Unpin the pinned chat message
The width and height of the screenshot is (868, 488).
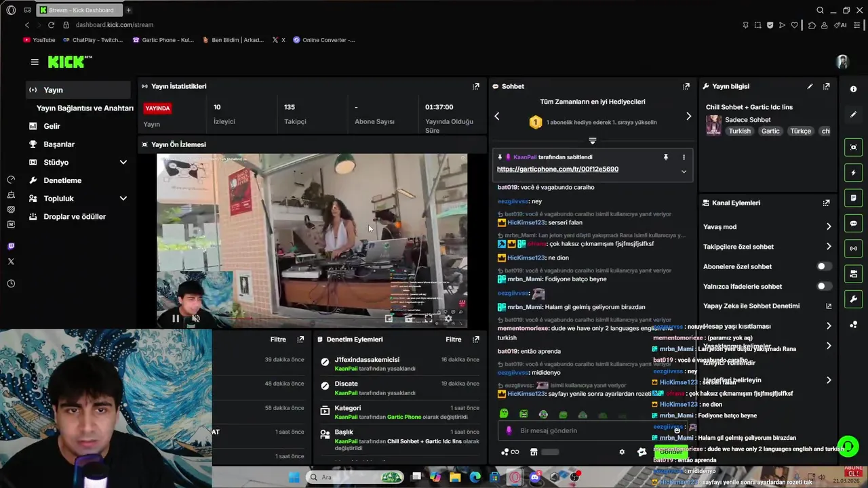point(666,157)
